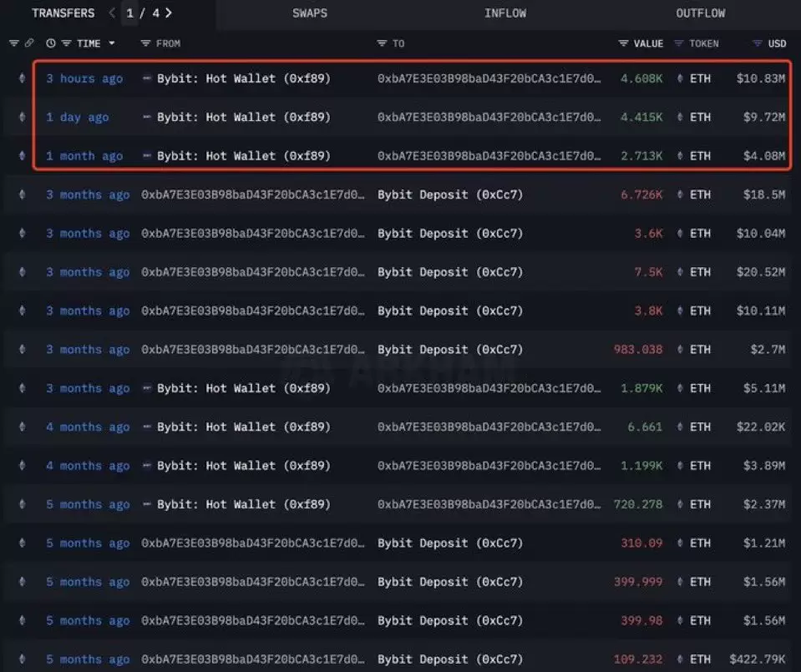
Task: Click chain icon on $18.5M row
Action: (22, 195)
